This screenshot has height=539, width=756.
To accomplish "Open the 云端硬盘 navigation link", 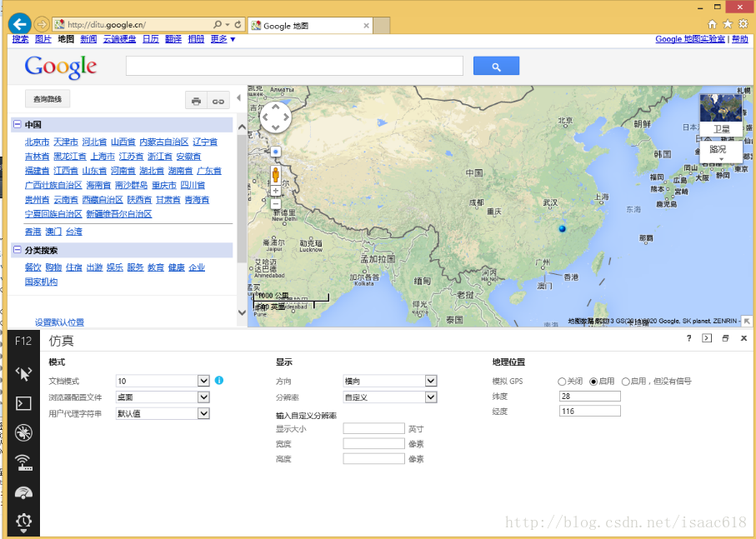I will 119,39.
